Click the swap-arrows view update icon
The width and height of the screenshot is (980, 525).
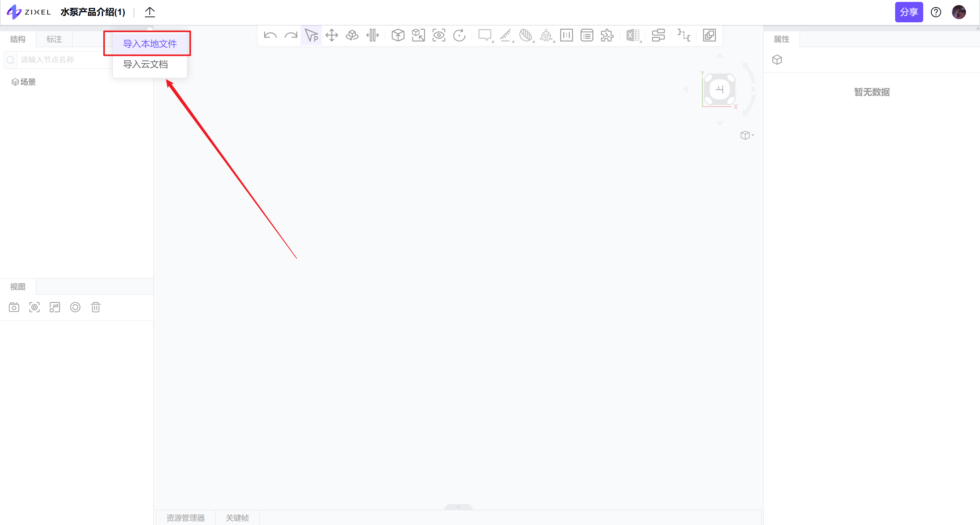[x=55, y=307]
